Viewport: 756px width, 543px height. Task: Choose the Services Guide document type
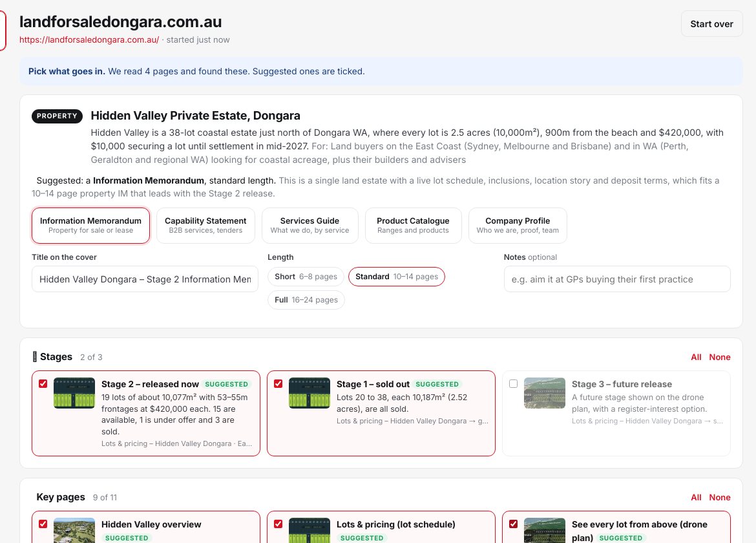tap(310, 225)
